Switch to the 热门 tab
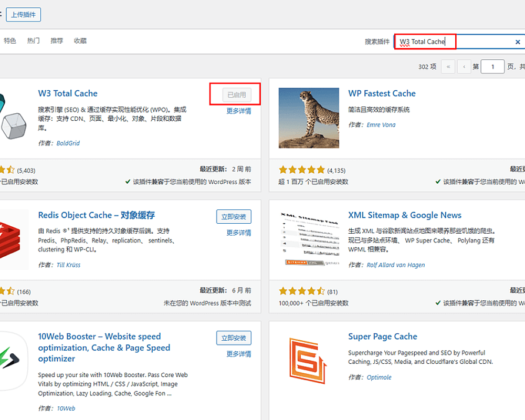This screenshot has height=420, width=525. click(x=34, y=41)
